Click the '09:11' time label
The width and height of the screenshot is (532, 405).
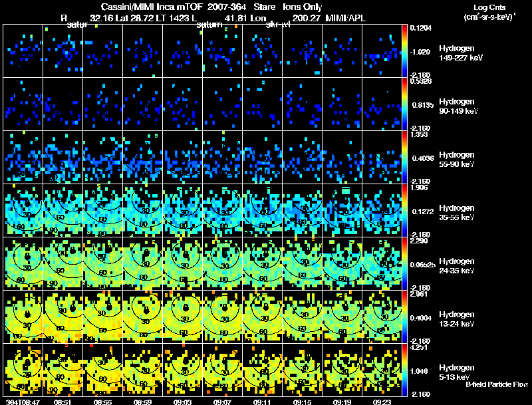pyautogui.click(x=262, y=402)
